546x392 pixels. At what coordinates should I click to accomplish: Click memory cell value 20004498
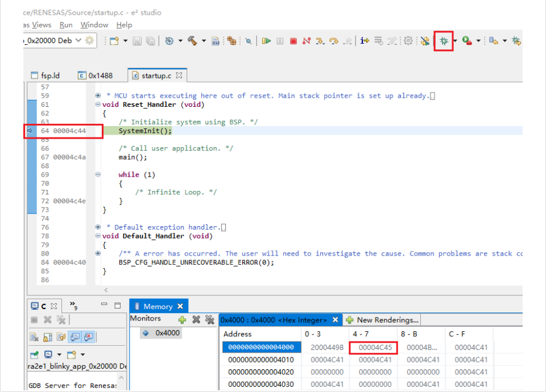(x=327, y=348)
